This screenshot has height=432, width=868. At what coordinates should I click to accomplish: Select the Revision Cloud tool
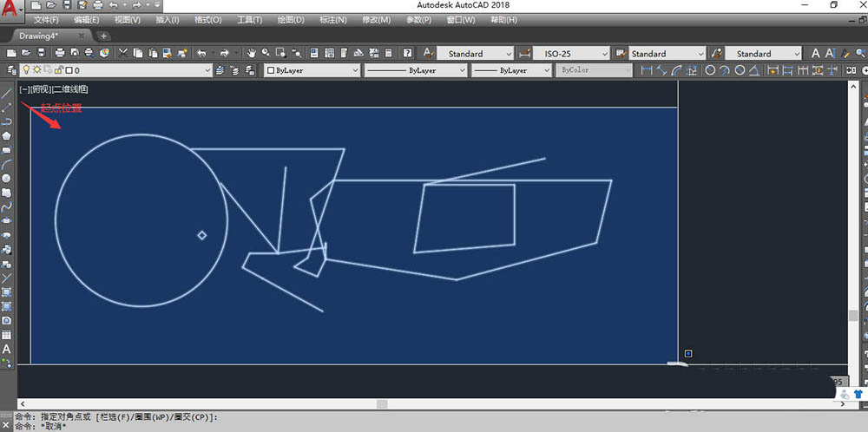coord(7,193)
